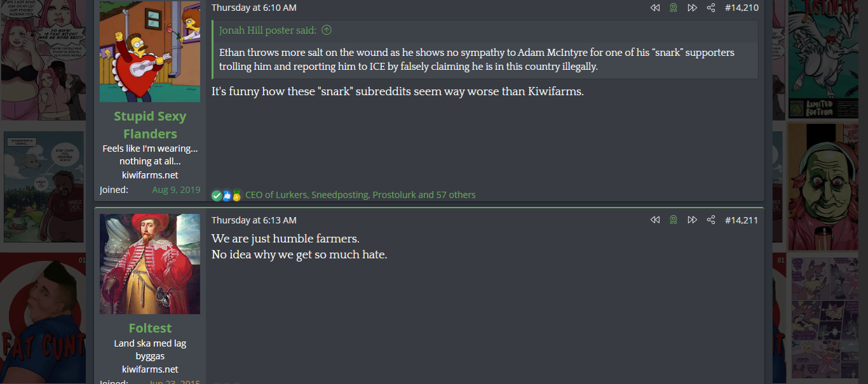The image size is (868, 384).
Task: Open Stupid Sexy Flanders user profile name
Action: coord(150,125)
